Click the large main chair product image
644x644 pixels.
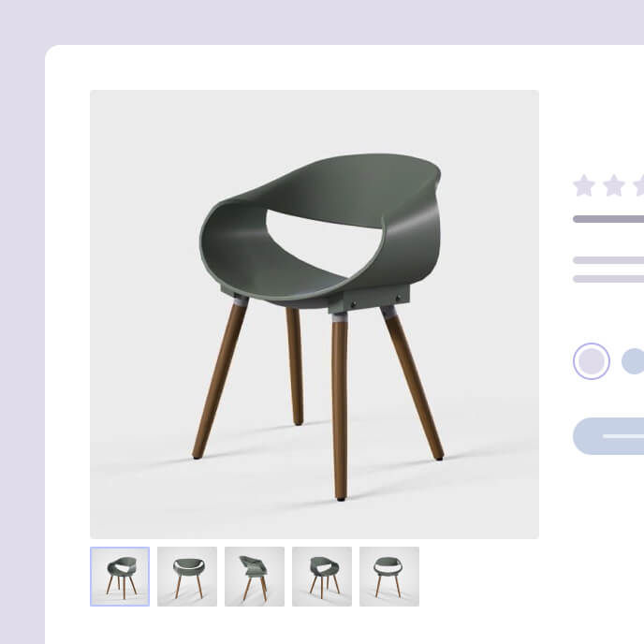coord(315,315)
